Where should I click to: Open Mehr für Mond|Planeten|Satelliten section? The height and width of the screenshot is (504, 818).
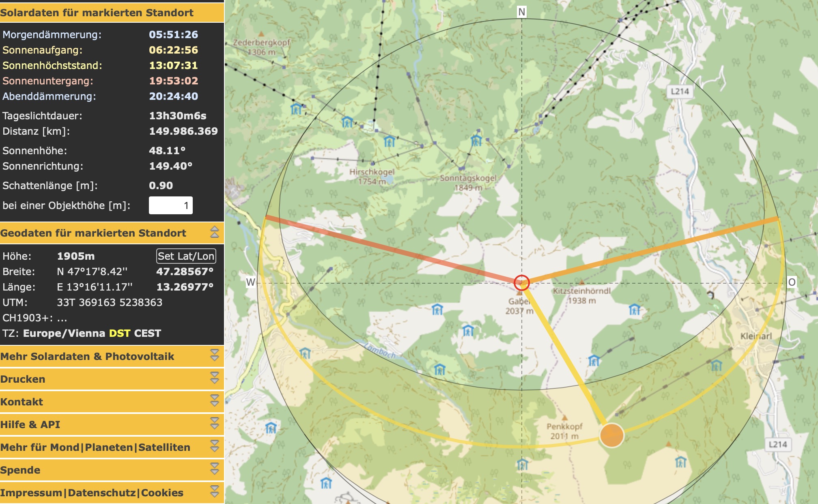(214, 447)
